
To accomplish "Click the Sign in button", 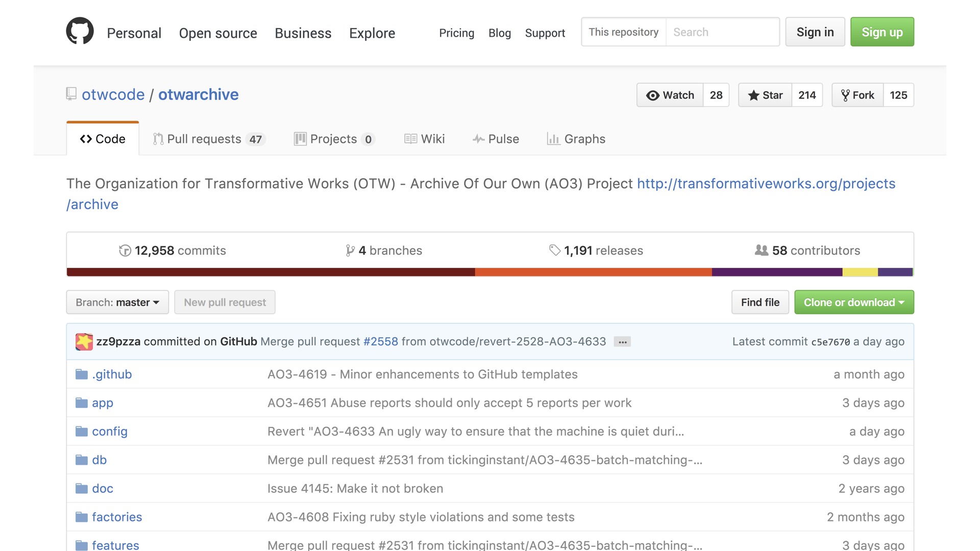I will tap(815, 32).
